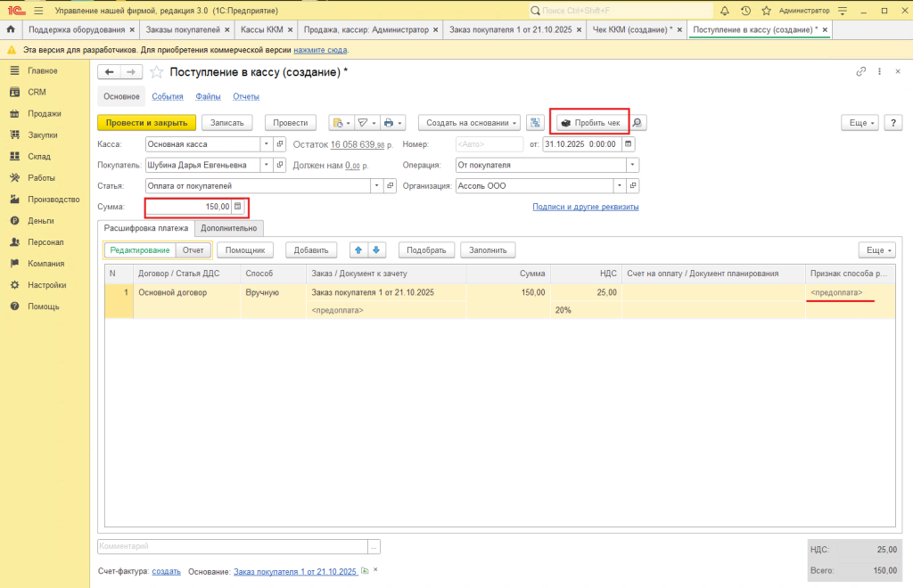Click the home icon in the tab bar

coord(10,29)
